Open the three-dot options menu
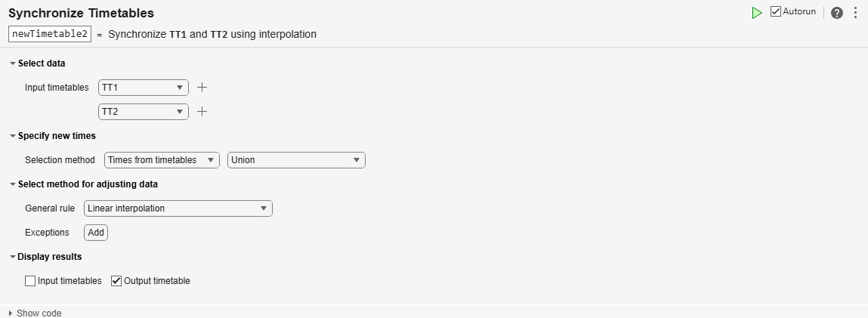This screenshot has width=868, height=318. coord(856,13)
